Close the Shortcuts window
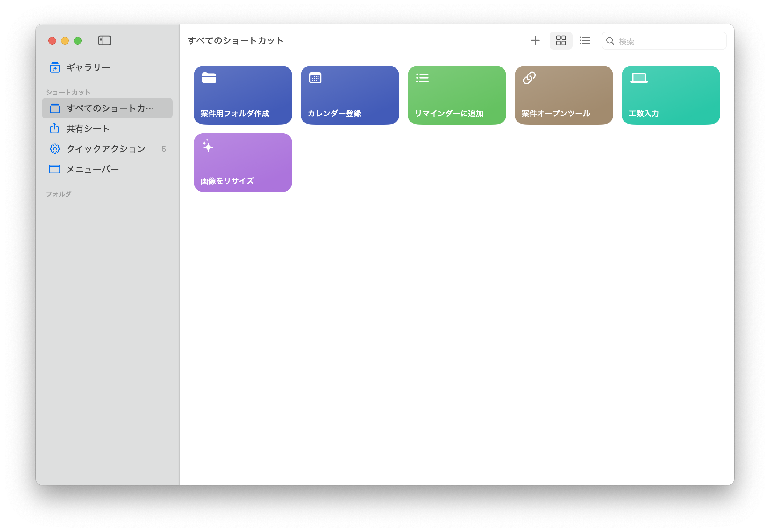Viewport: 770px width, 532px height. pos(52,41)
